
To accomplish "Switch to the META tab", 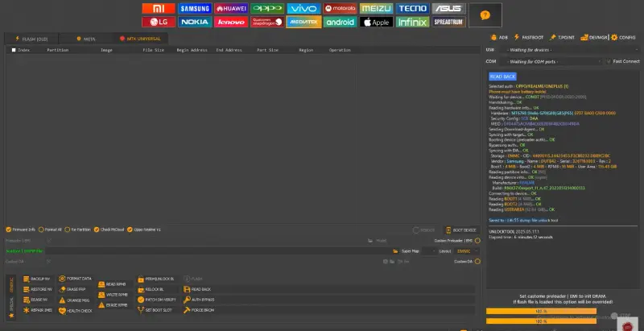I will [x=86, y=39].
